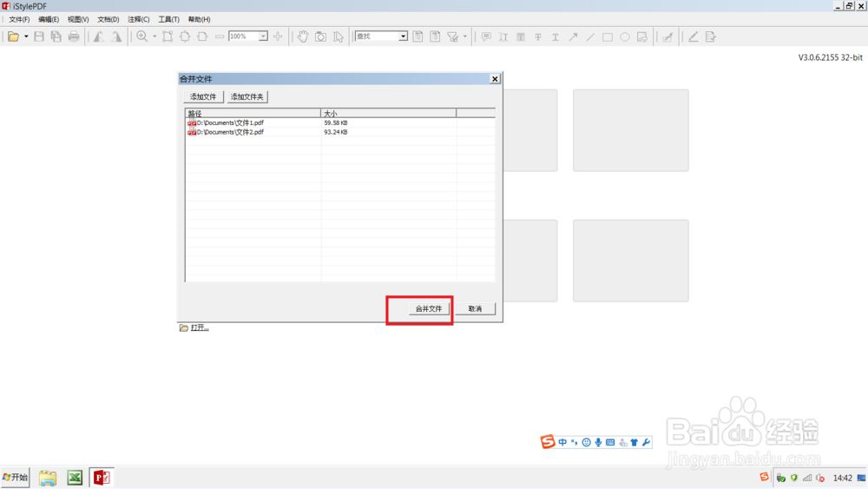Select the arrow drawing tool

click(573, 36)
